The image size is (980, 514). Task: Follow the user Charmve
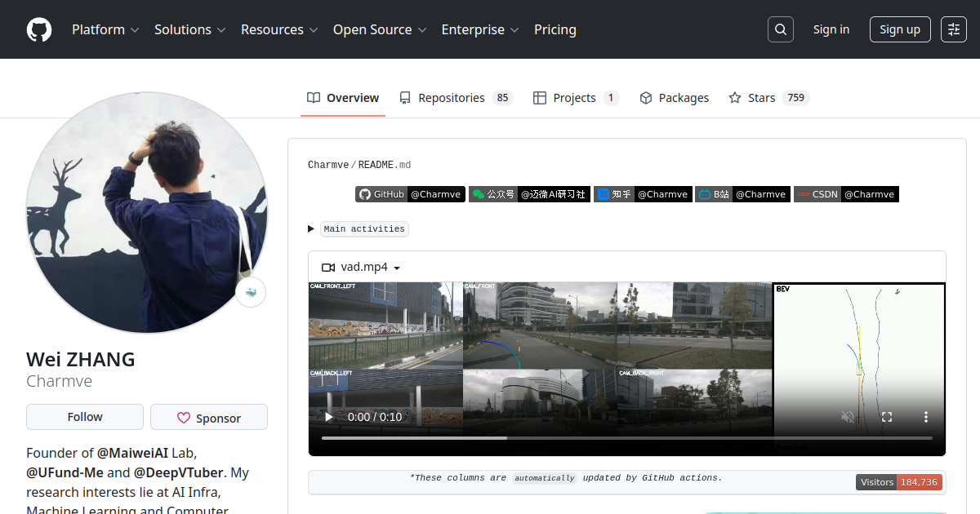click(x=85, y=417)
